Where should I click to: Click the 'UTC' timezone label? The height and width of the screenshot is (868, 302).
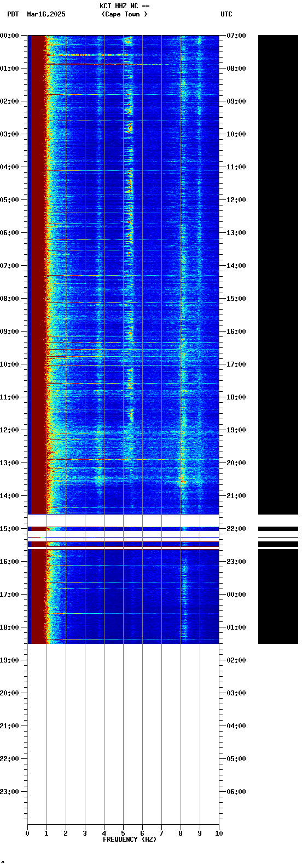pos(226,14)
